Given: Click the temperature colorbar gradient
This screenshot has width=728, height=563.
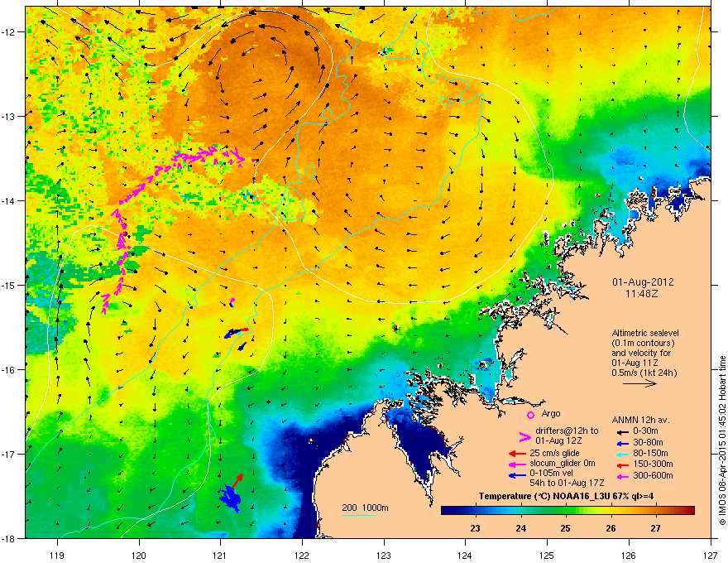Looking at the screenshot, I should tap(568, 511).
